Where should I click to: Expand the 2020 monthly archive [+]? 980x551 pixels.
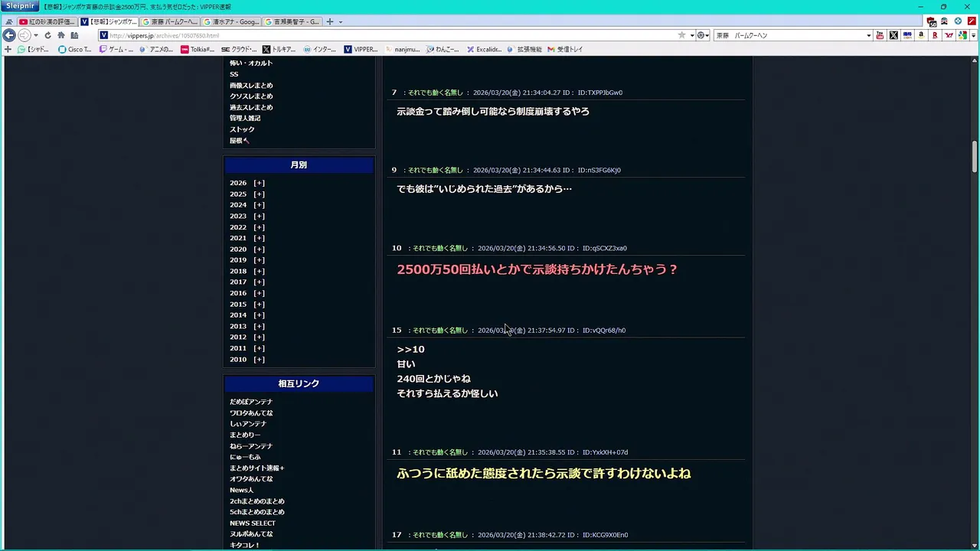pos(259,249)
